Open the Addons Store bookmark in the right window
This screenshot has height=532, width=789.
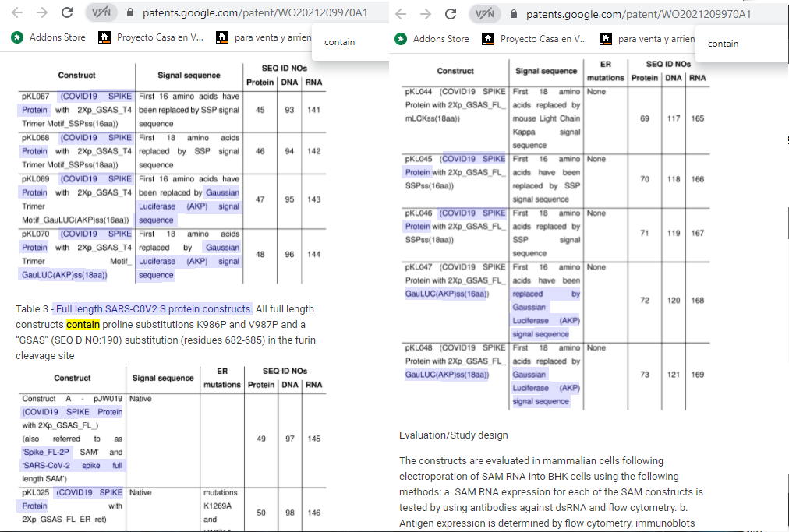coord(433,39)
